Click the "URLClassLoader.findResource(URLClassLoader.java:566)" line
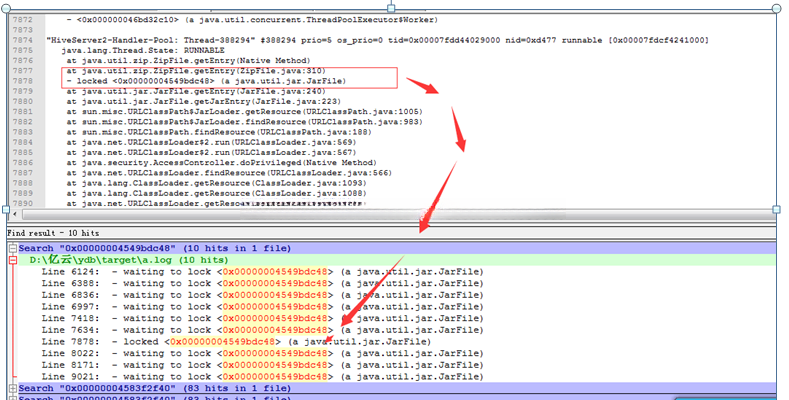Screen dimensions: 789x400 (229, 173)
